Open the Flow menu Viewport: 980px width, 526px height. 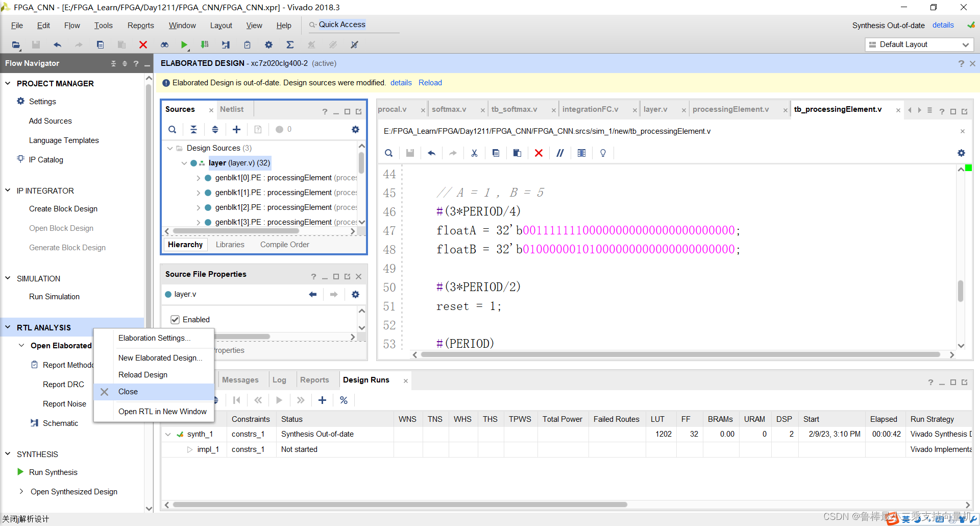(x=72, y=26)
